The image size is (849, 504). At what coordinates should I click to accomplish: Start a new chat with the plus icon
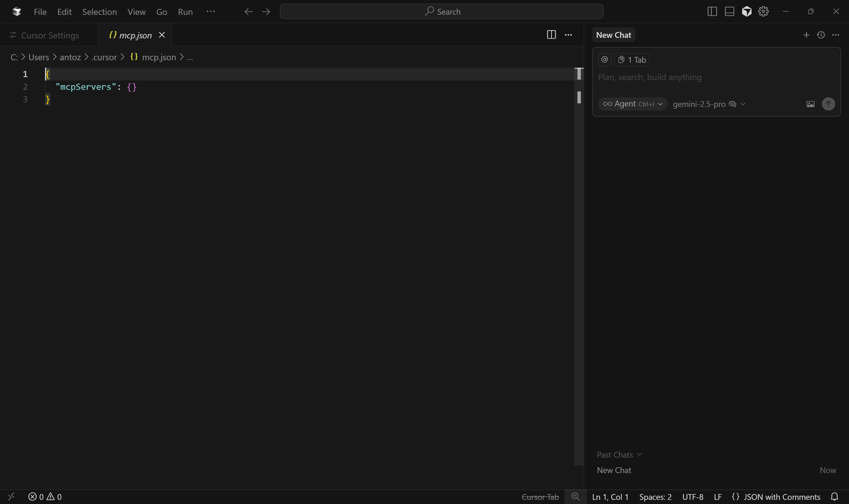(806, 35)
